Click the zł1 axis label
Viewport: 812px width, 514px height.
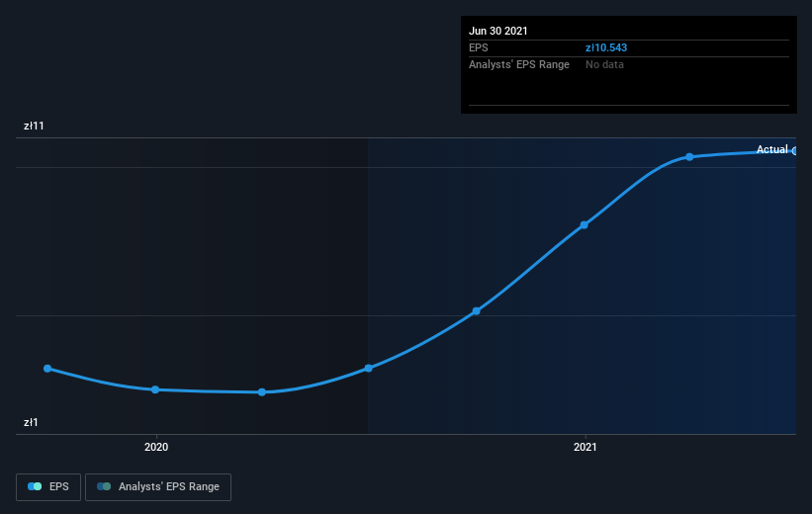[31, 422]
